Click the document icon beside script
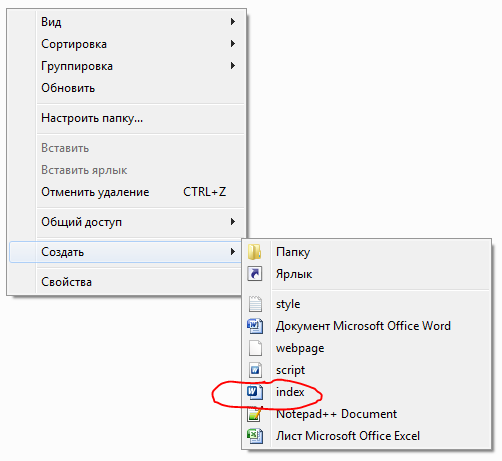The height and width of the screenshot is (461, 502). [x=255, y=370]
